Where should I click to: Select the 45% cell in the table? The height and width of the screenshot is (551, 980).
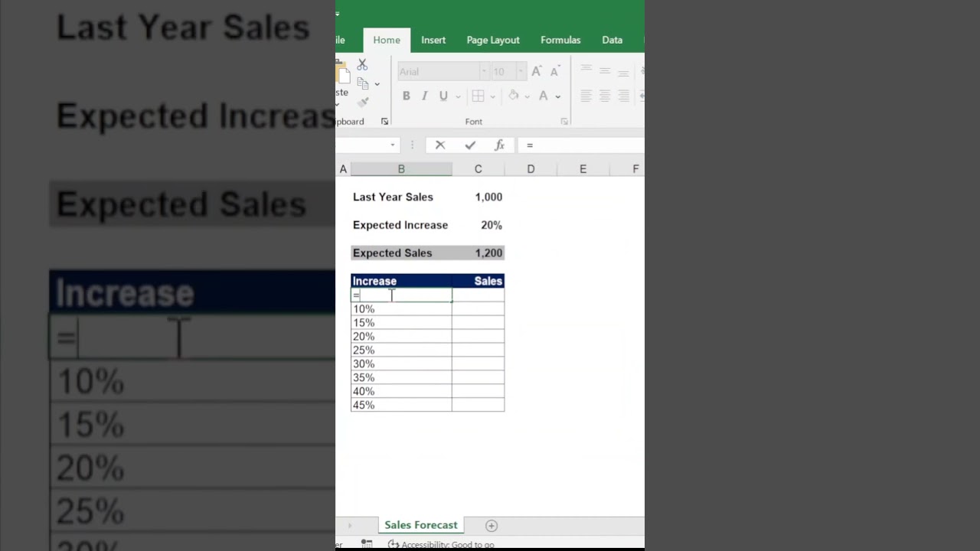pyautogui.click(x=401, y=406)
